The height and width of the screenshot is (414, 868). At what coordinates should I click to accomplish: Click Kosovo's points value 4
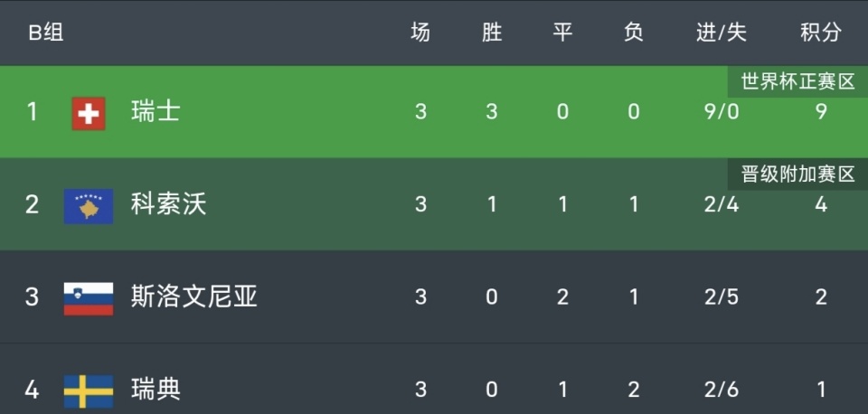[820, 204]
